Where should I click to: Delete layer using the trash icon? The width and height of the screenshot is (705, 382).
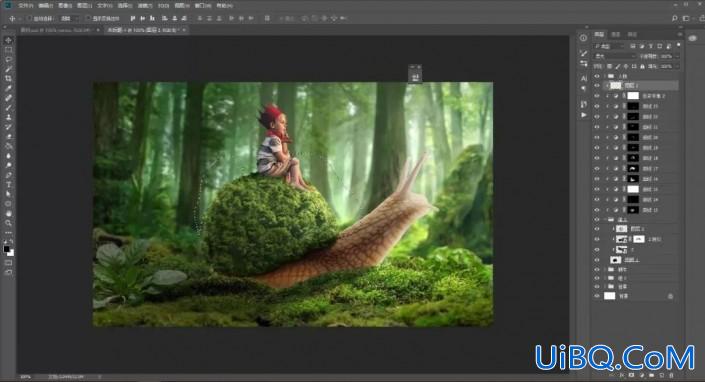pyautogui.click(x=672, y=375)
